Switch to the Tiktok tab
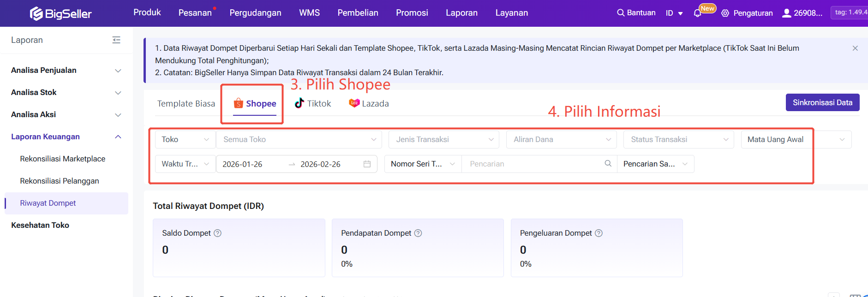 tap(313, 104)
